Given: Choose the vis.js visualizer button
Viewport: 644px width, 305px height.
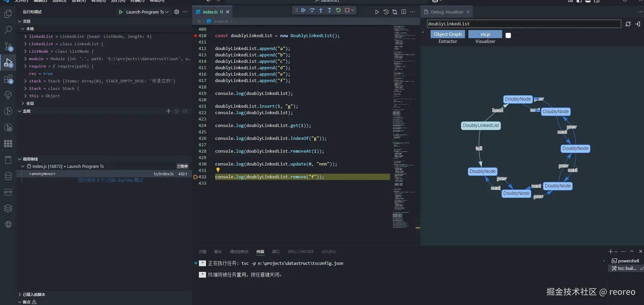Looking at the screenshot, I should (485, 34).
